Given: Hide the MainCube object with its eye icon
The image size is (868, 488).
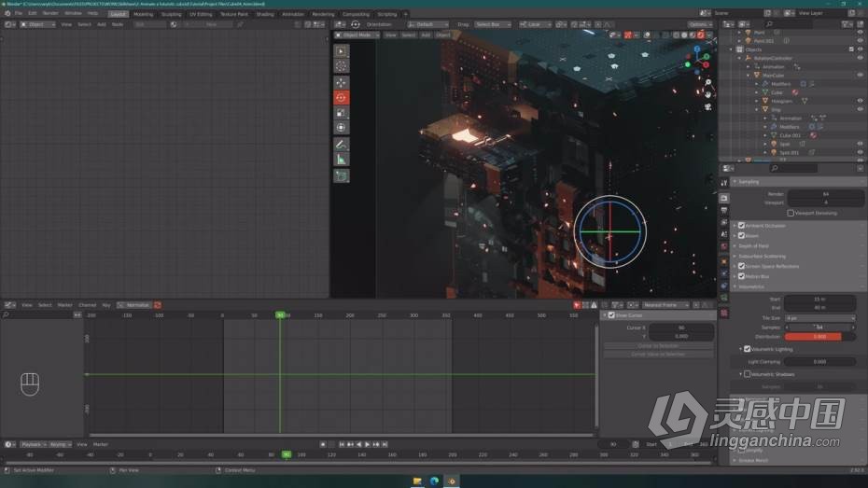Looking at the screenshot, I should click(x=860, y=76).
